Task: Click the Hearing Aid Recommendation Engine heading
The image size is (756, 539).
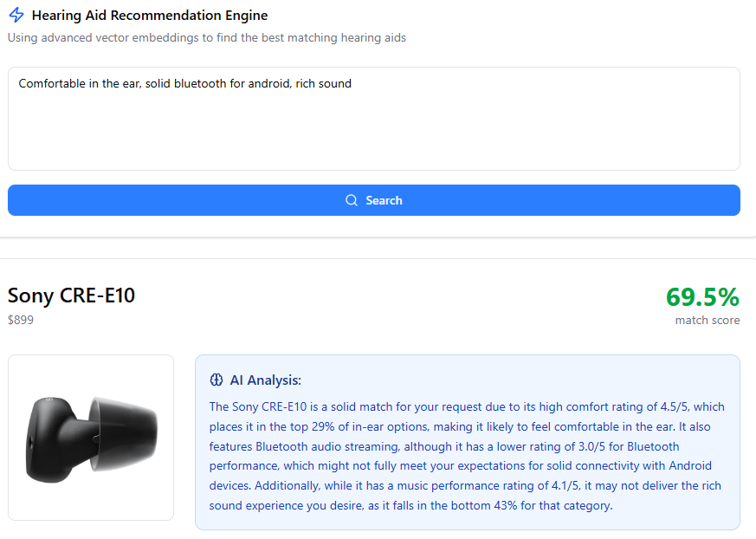Action: (x=150, y=16)
